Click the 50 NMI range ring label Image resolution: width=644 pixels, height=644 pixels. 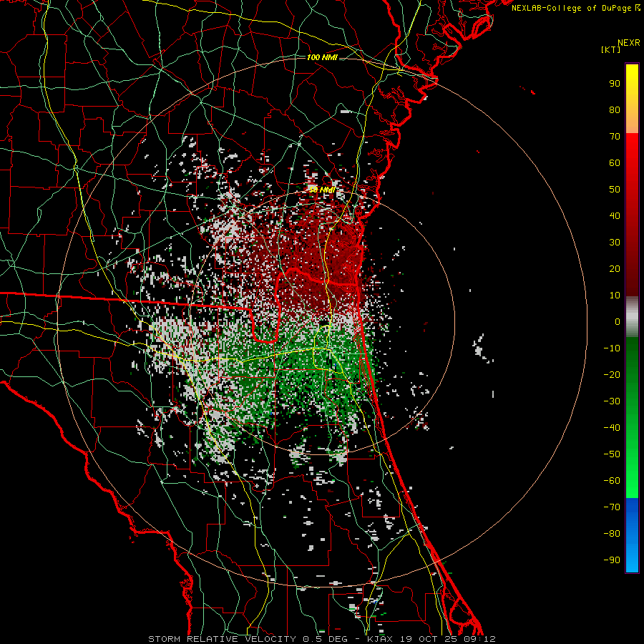pos(321,190)
